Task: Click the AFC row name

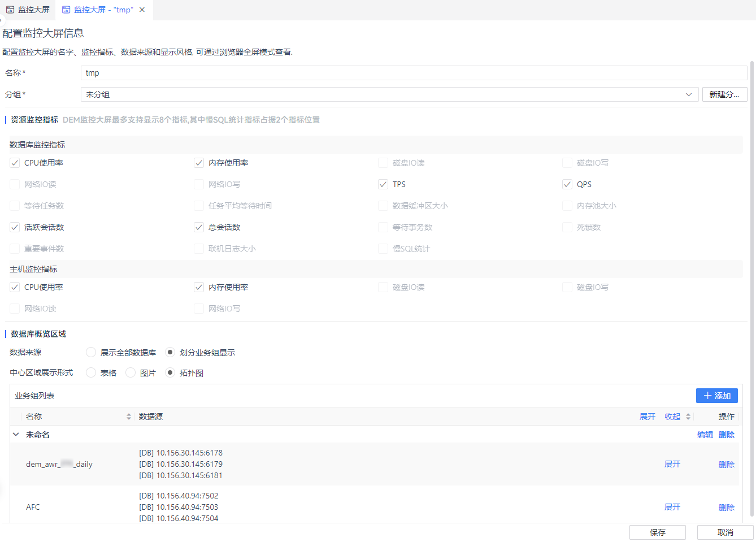Action: tap(33, 507)
